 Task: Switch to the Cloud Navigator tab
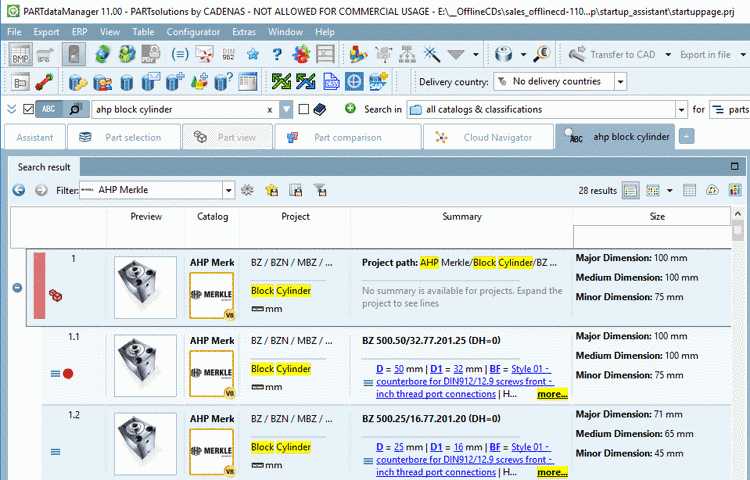(x=488, y=137)
